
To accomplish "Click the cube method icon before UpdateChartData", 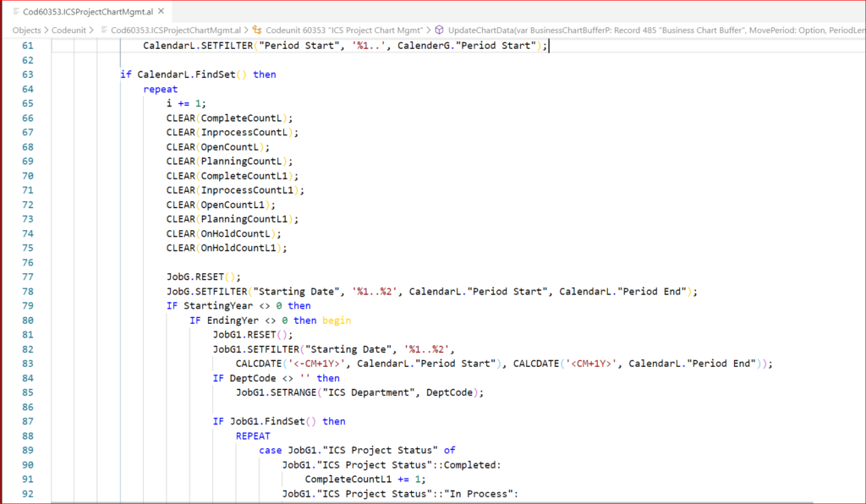I will tap(439, 30).
